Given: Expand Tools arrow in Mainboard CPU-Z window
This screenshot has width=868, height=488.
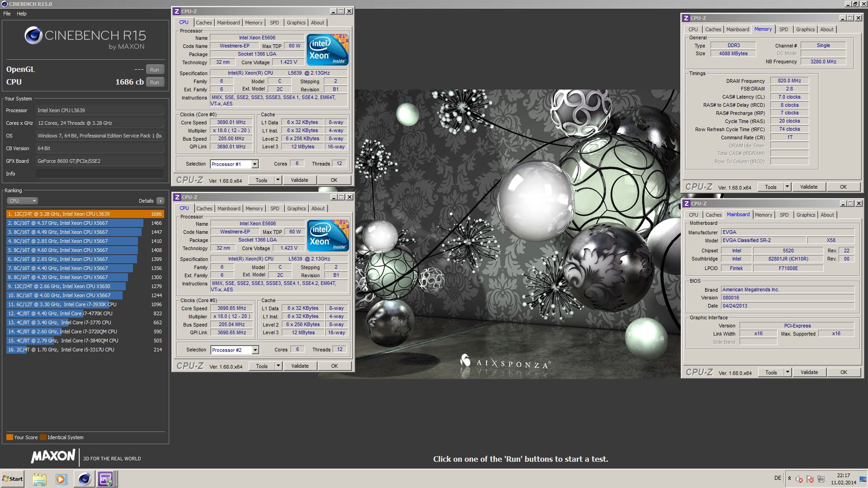Looking at the screenshot, I should (x=788, y=372).
